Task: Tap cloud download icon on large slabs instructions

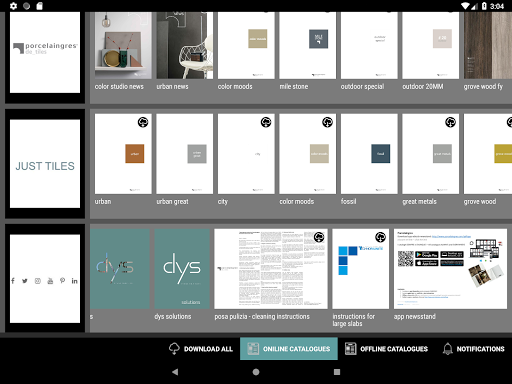Action: (380, 237)
